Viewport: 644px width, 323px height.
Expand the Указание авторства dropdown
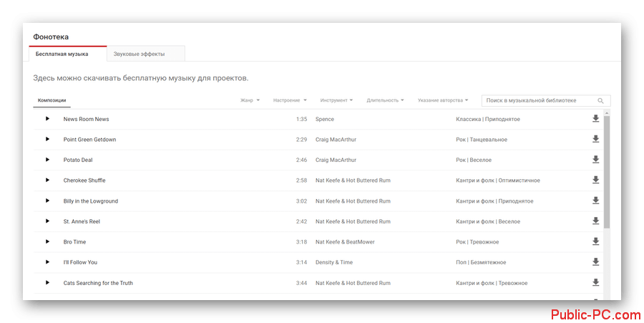click(443, 100)
